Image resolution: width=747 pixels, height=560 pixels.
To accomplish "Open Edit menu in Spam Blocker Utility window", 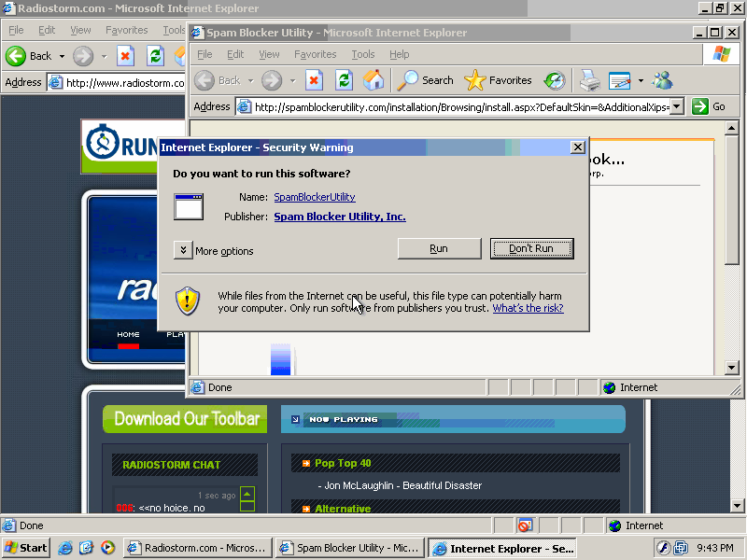I will coord(235,54).
